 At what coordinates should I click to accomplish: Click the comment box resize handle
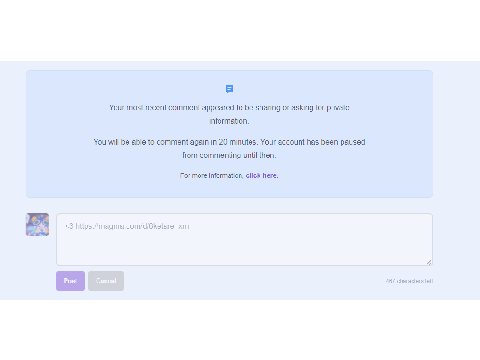pos(429,262)
